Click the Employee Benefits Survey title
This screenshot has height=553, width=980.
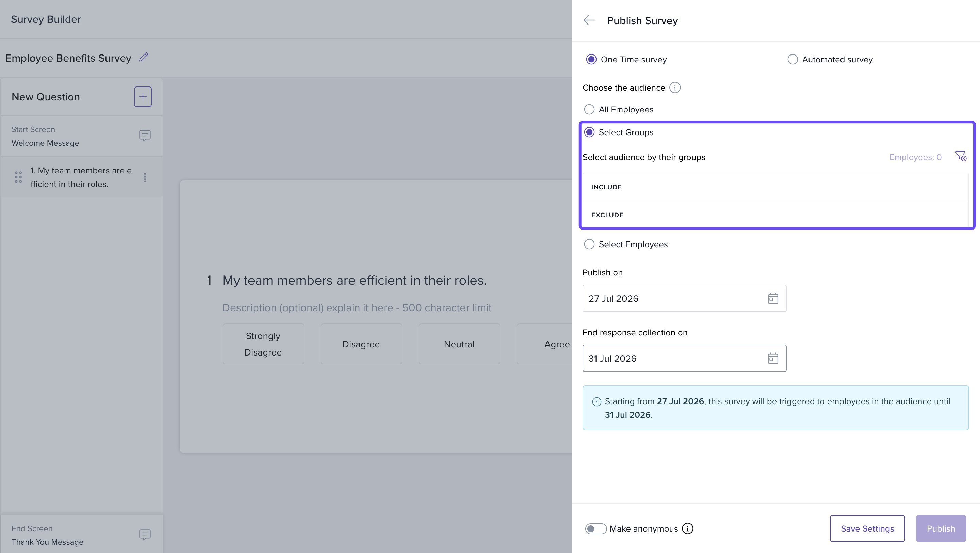(68, 58)
